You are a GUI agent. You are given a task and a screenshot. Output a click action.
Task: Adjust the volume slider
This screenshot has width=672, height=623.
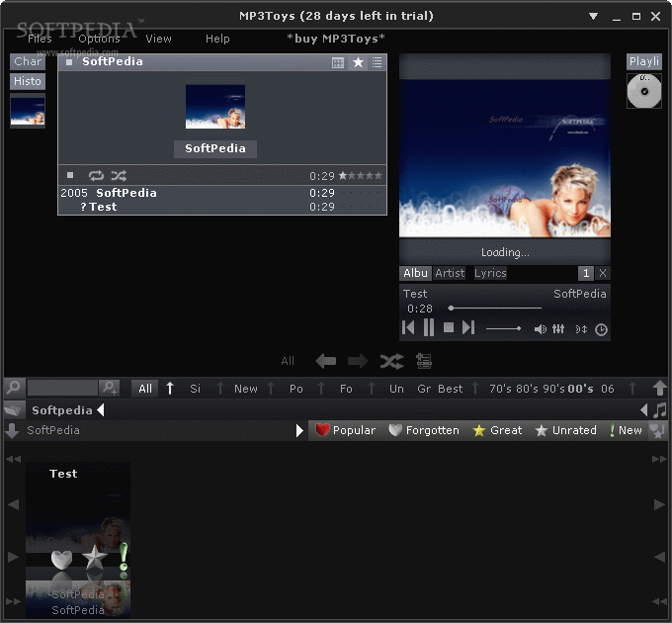tap(504, 329)
